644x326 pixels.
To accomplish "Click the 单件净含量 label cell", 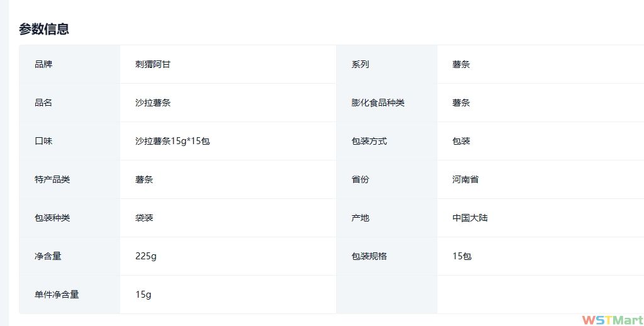I will click(57, 295).
